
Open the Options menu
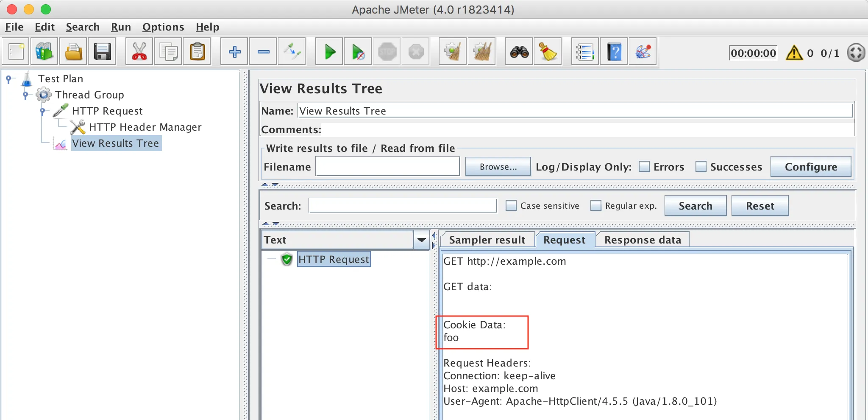coord(163,27)
